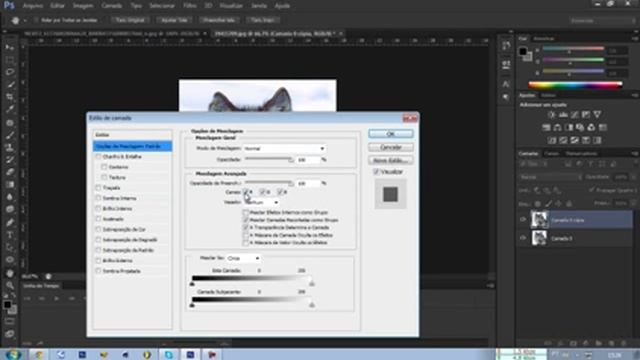Add a Photo Filter adjustment layer
640x360 pixels.
click(x=580, y=128)
